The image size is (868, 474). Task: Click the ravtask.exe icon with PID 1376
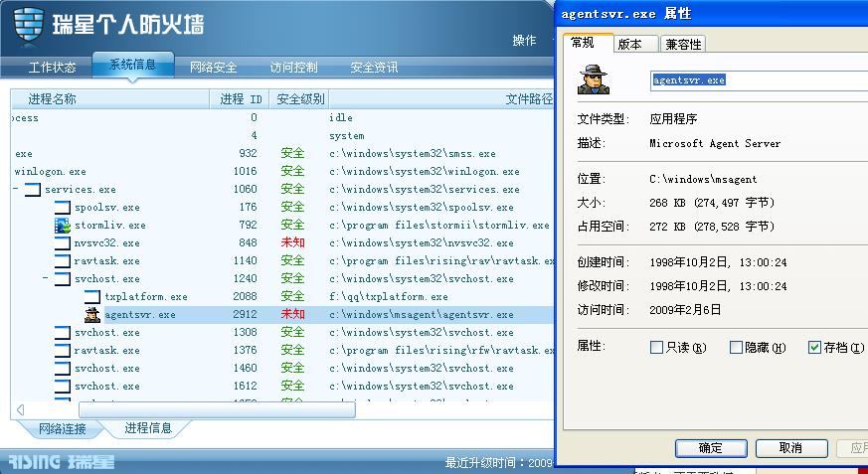(63, 350)
